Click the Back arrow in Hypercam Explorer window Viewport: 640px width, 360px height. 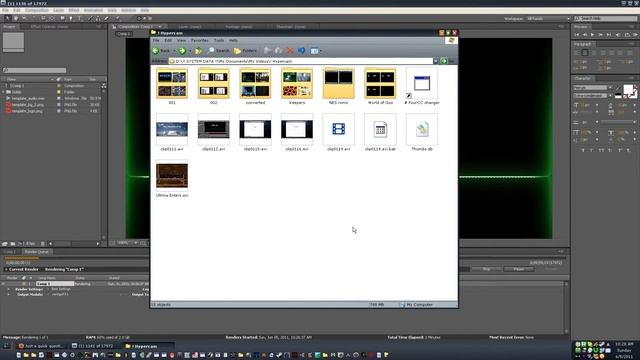(x=156, y=51)
